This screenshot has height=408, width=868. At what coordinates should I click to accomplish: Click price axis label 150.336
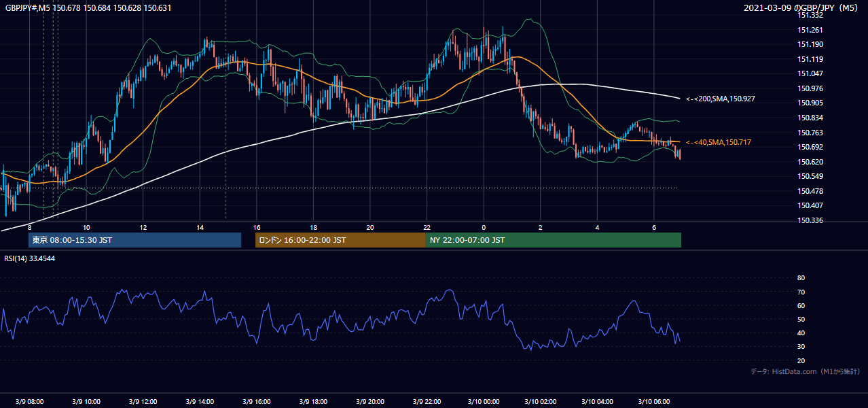coord(810,220)
